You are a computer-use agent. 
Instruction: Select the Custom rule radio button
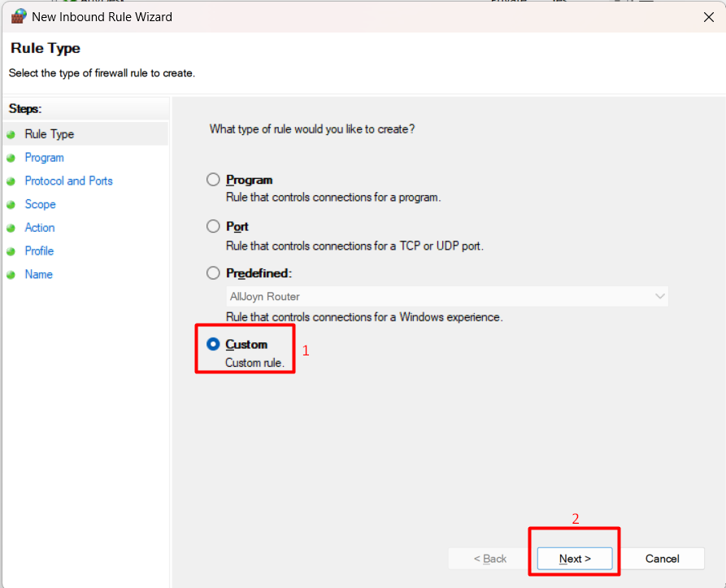pyautogui.click(x=213, y=344)
